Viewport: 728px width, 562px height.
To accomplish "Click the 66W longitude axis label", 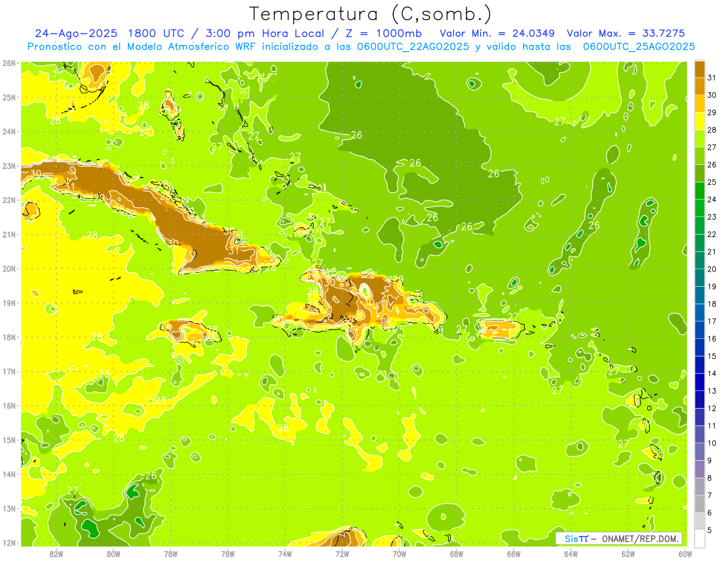I will click(x=513, y=554).
